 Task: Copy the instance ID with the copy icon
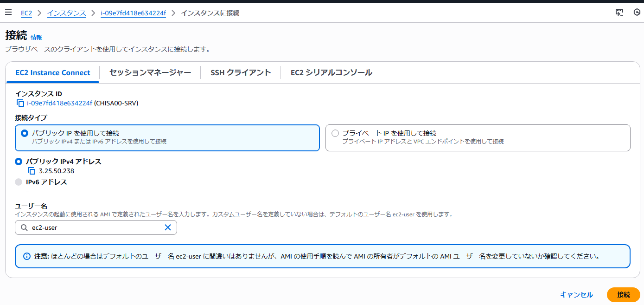(20, 103)
